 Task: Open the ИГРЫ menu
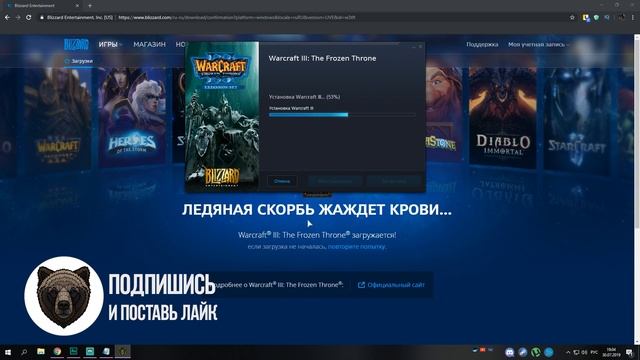point(109,44)
